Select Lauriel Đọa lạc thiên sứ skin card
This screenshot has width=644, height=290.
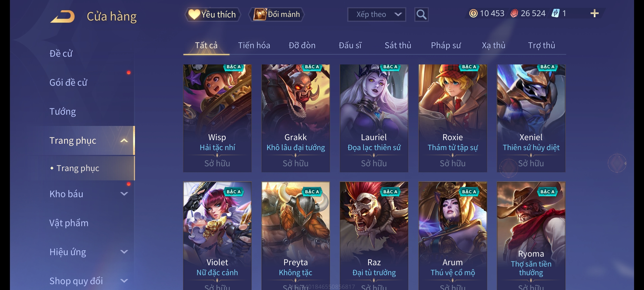point(374,118)
